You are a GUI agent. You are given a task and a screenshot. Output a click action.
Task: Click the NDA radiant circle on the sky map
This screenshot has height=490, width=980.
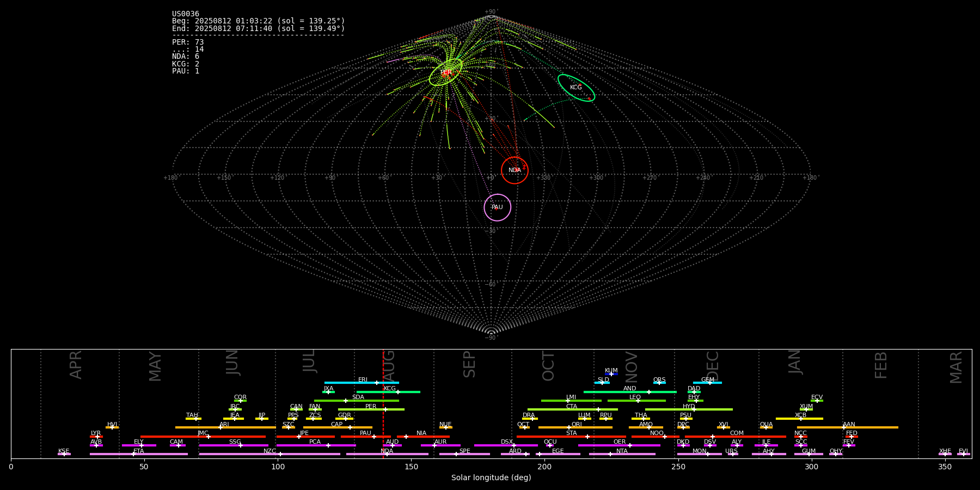pos(514,170)
